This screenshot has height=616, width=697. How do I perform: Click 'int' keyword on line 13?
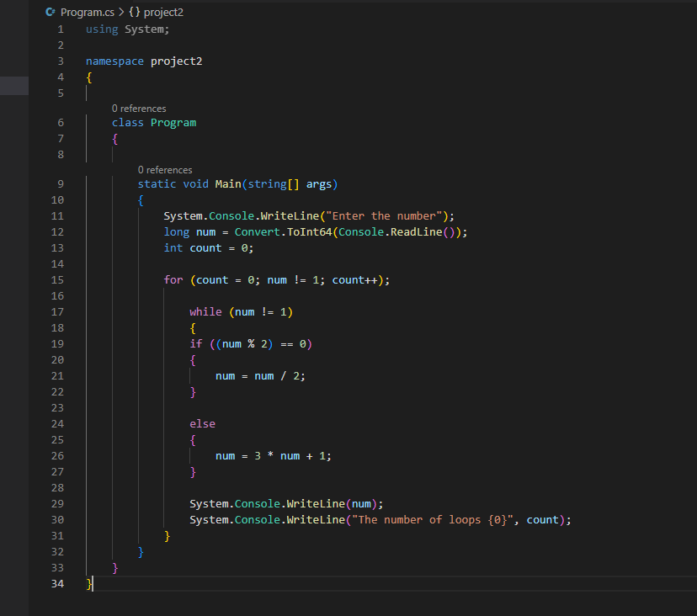coord(173,248)
